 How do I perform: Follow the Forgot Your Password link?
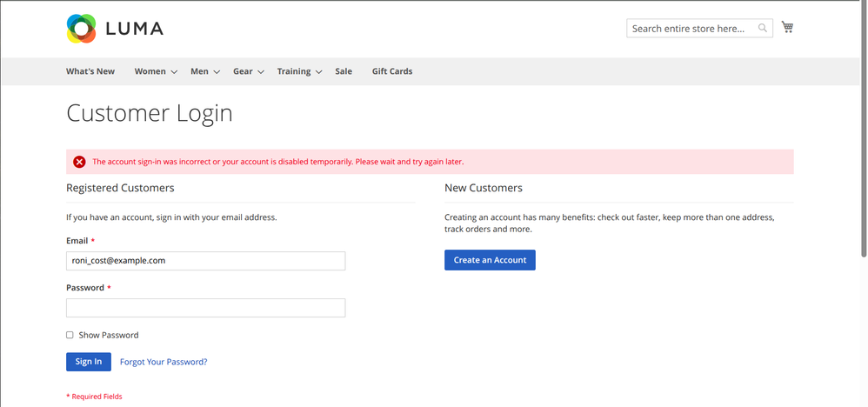point(164,362)
